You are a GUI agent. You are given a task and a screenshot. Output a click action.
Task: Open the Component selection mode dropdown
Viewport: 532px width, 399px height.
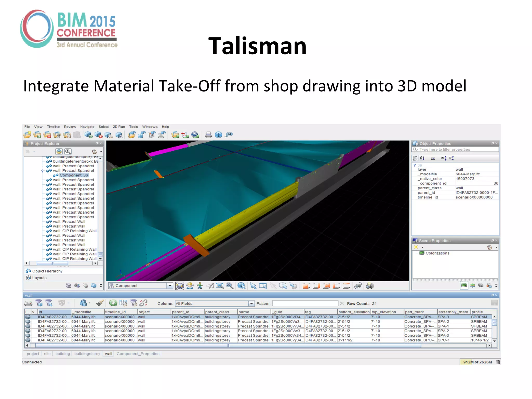click(170, 286)
